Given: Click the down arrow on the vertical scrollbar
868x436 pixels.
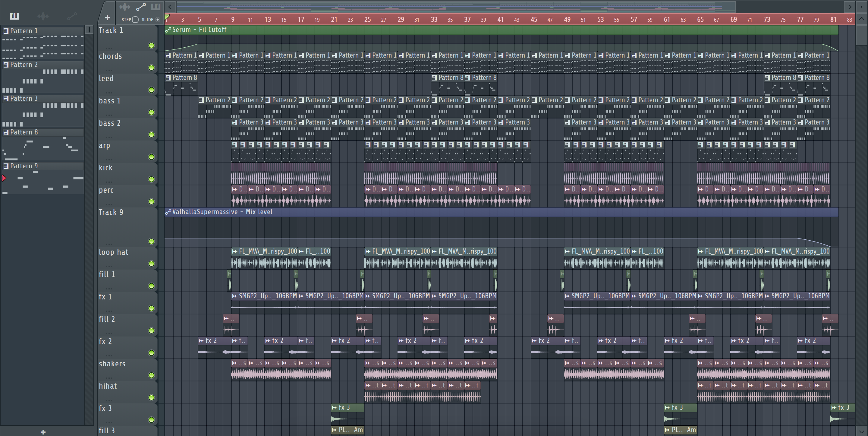Looking at the screenshot, I should tap(862, 431).
